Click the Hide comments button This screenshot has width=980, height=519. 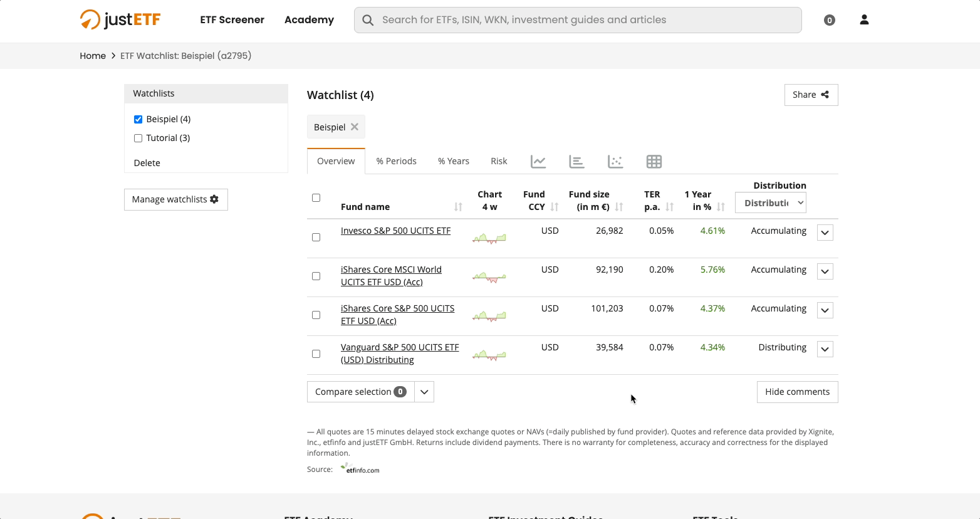point(797,392)
